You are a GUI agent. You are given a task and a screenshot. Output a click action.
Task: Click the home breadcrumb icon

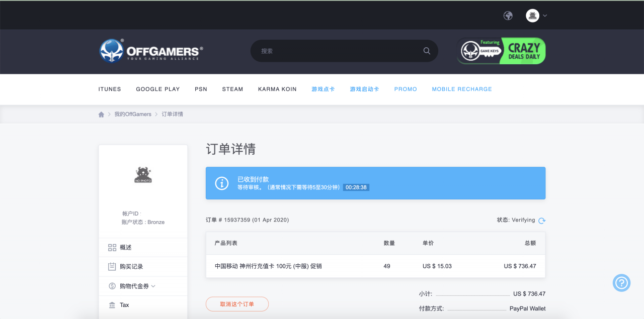pyautogui.click(x=101, y=115)
